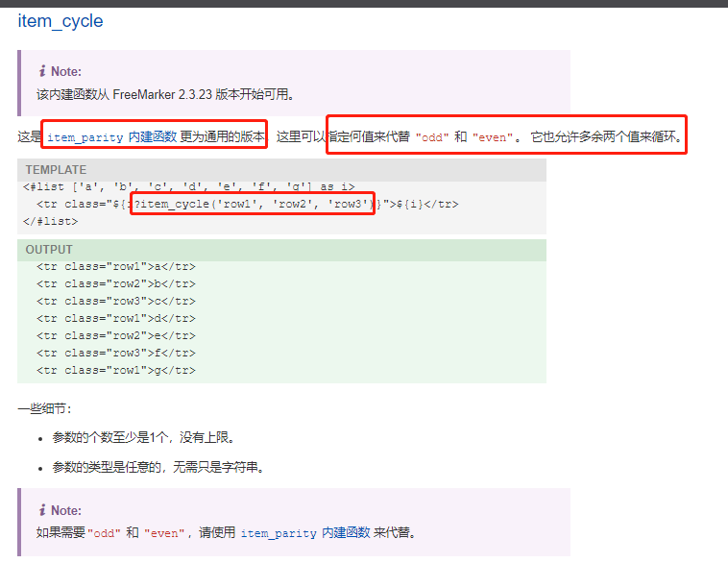The image size is (728, 563).
Task: Click output line with class="row2">b
Action: pyautogui.click(x=116, y=283)
